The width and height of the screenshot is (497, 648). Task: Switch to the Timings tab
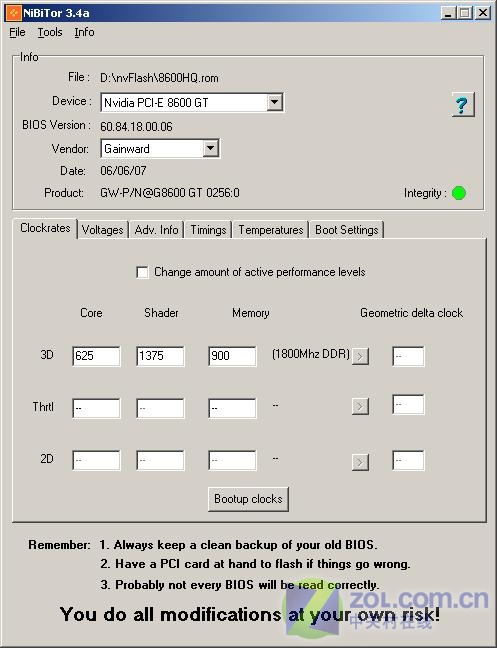pyautogui.click(x=208, y=230)
